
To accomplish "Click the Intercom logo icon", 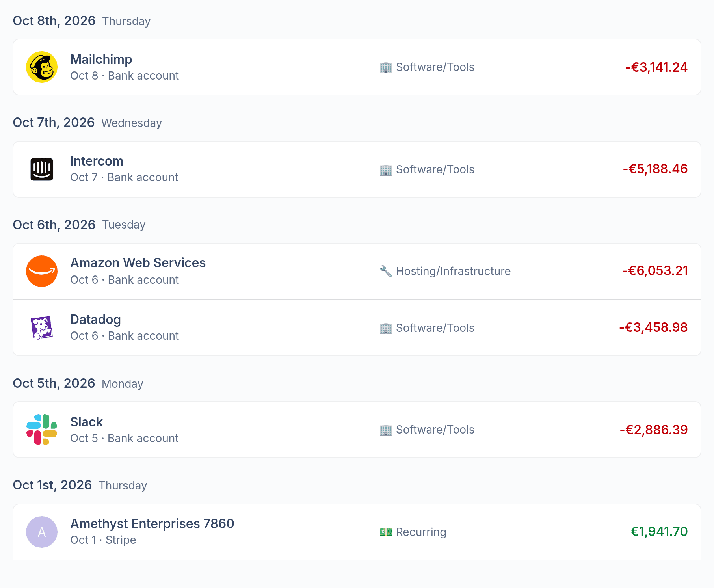I will pyautogui.click(x=42, y=169).
